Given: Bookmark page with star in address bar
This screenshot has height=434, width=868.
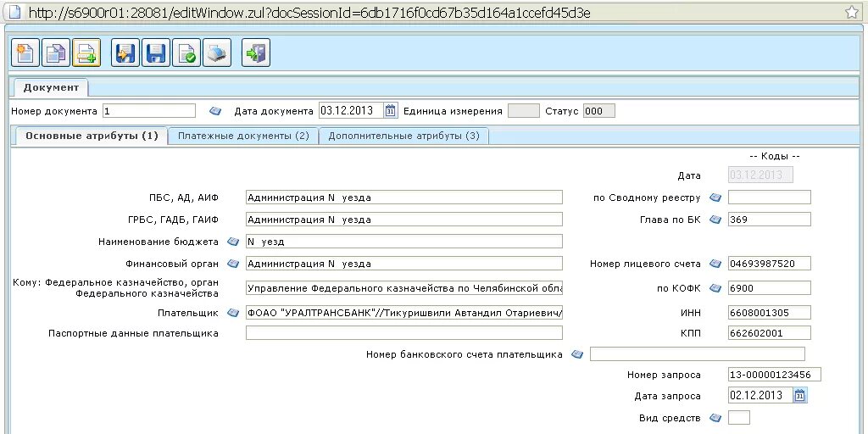Looking at the screenshot, I should (852, 12).
